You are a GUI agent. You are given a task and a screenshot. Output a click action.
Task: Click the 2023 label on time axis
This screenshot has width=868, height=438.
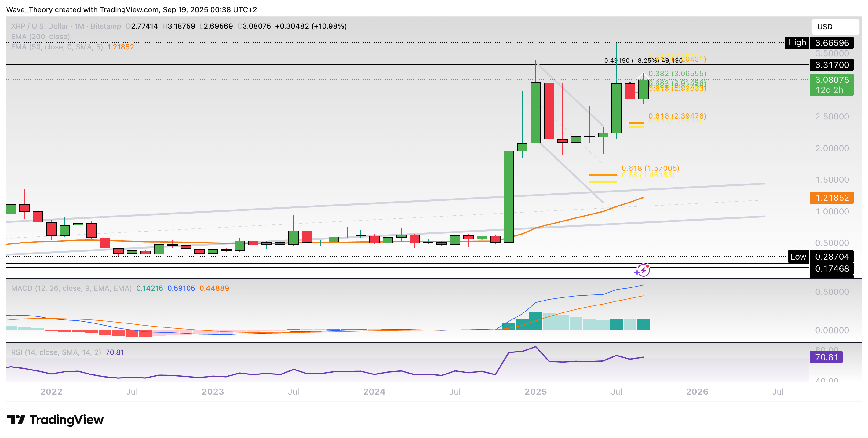tap(213, 392)
